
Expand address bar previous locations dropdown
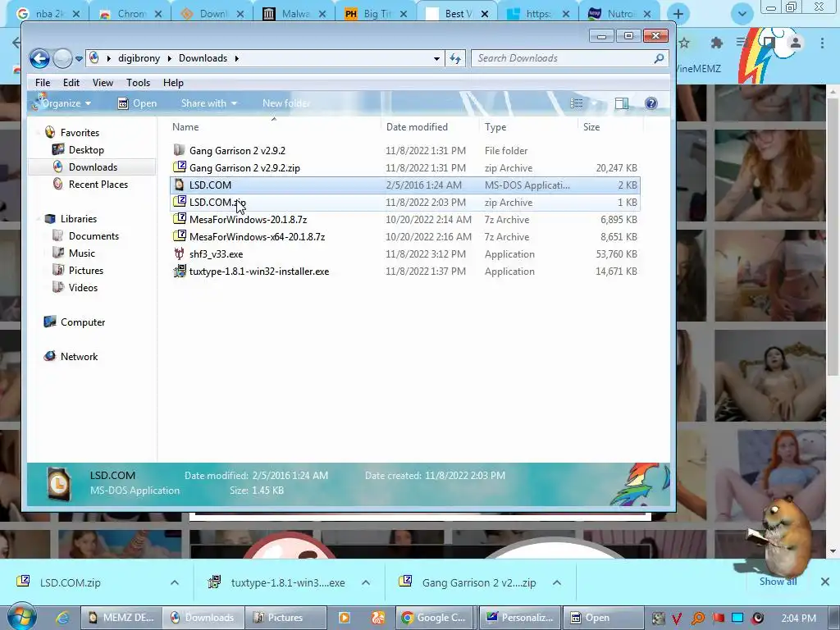point(436,58)
